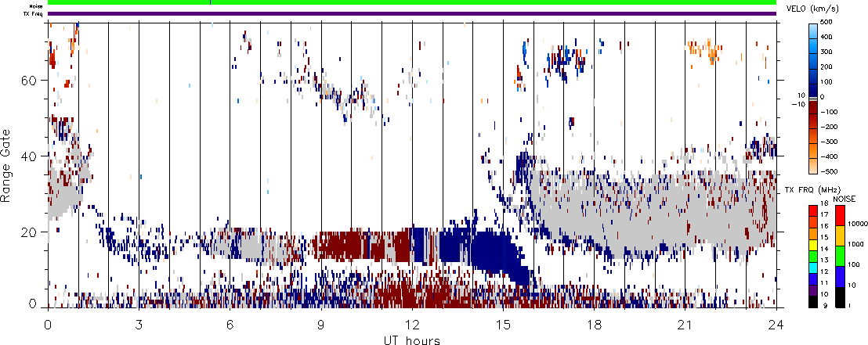Click the green segment of the NOISE scale

[x=839, y=256]
